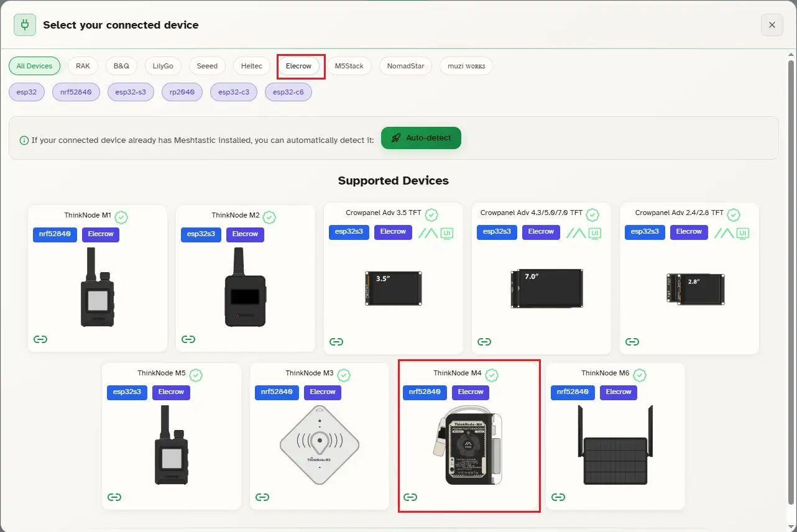This screenshot has height=532, width=797.
Task: Toggle the esp32 architecture filter
Action: click(x=27, y=93)
